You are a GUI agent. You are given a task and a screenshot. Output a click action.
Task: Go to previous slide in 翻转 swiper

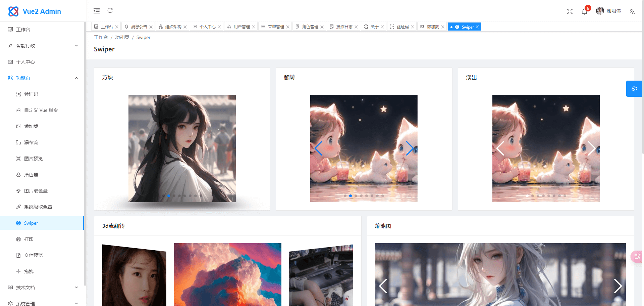tap(318, 148)
